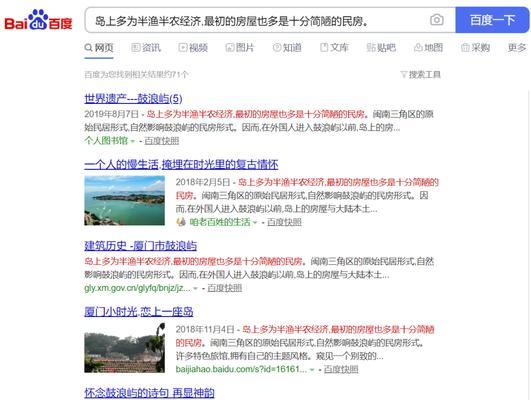Open 咱老百姓的生活 source link
The height and width of the screenshot is (400, 531).
click(220, 222)
